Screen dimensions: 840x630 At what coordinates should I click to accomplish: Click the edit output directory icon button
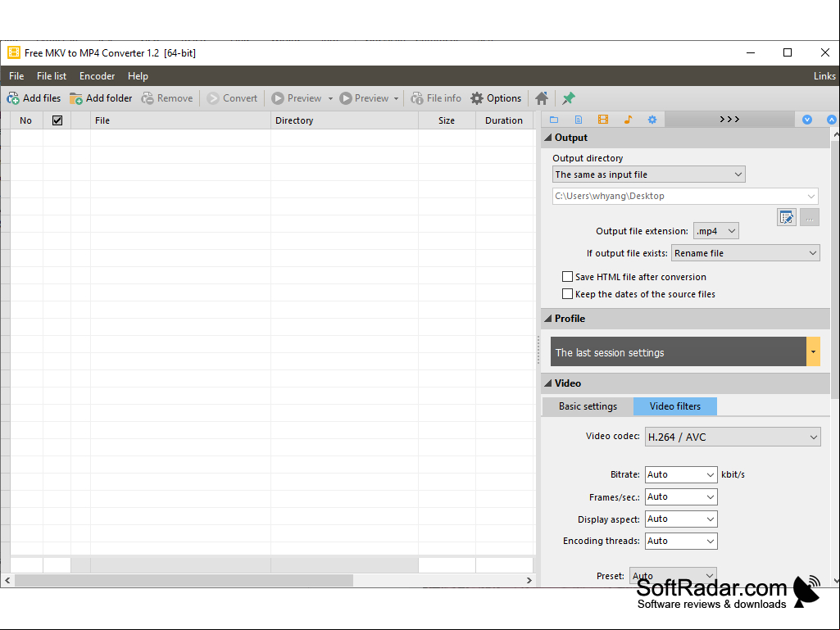coord(787,217)
